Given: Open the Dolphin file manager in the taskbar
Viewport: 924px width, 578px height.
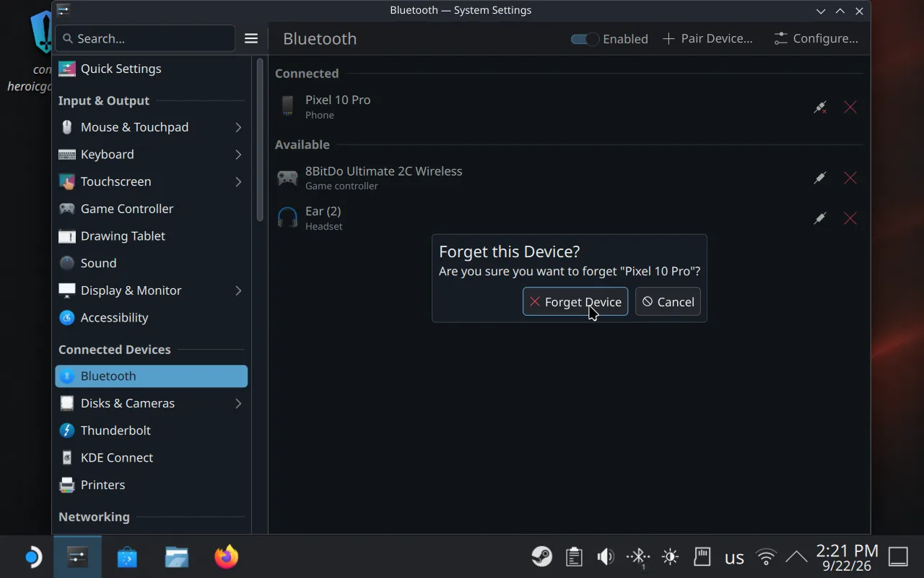Looking at the screenshot, I should point(177,556).
